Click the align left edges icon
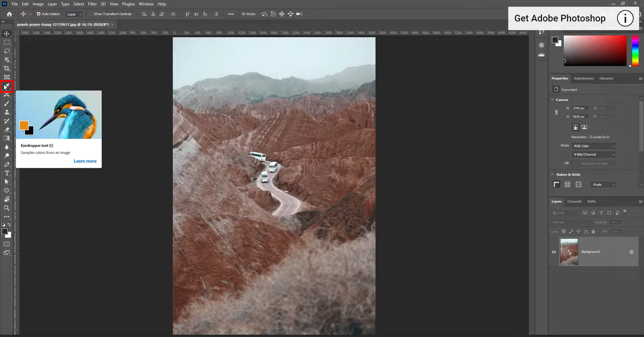The height and width of the screenshot is (337, 644). click(144, 14)
